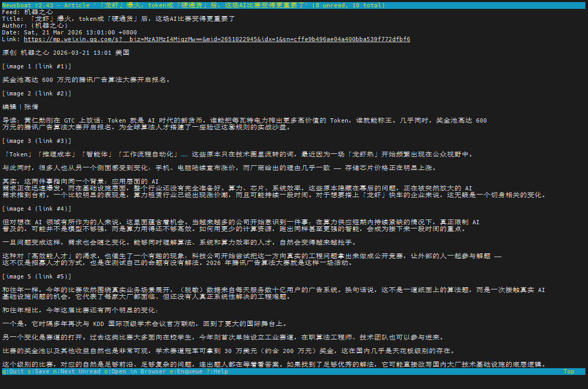
Task: Select the [image 2 (link #2)] placeholder
Action: (x=36, y=93)
